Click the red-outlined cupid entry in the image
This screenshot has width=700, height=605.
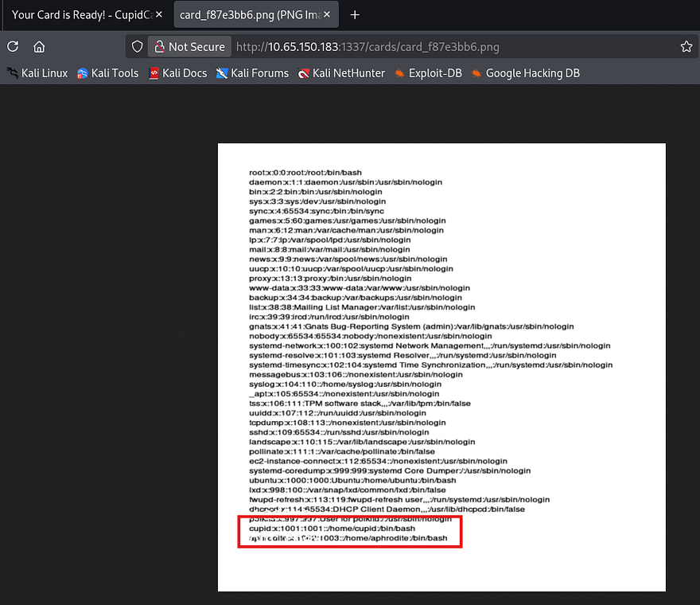click(x=332, y=529)
